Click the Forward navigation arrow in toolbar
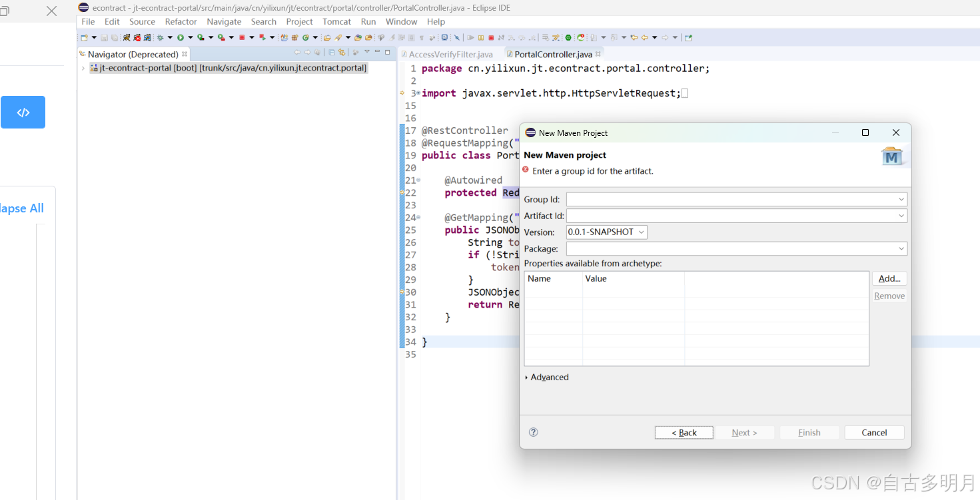The width and height of the screenshot is (980, 500). 665,37
